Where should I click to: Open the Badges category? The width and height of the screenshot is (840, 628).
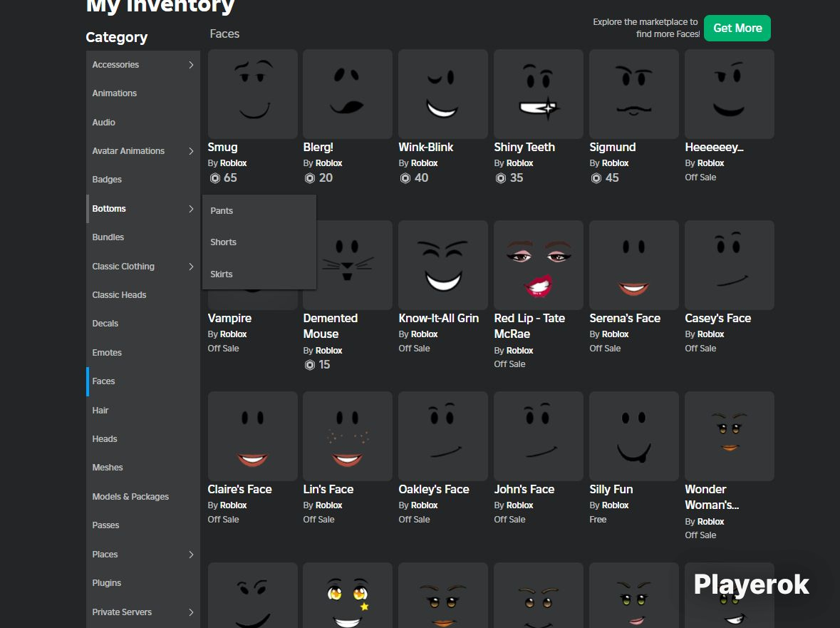tap(143, 180)
